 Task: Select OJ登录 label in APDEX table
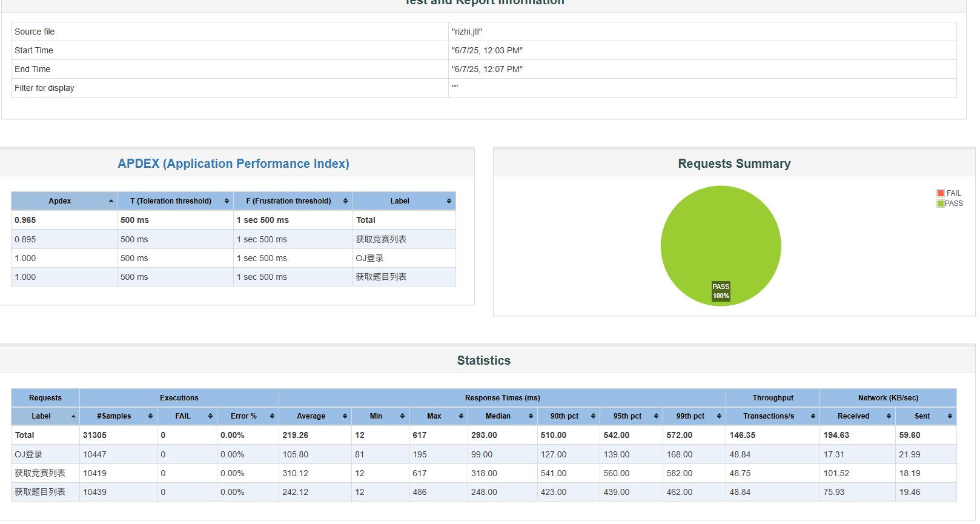click(x=369, y=258)
